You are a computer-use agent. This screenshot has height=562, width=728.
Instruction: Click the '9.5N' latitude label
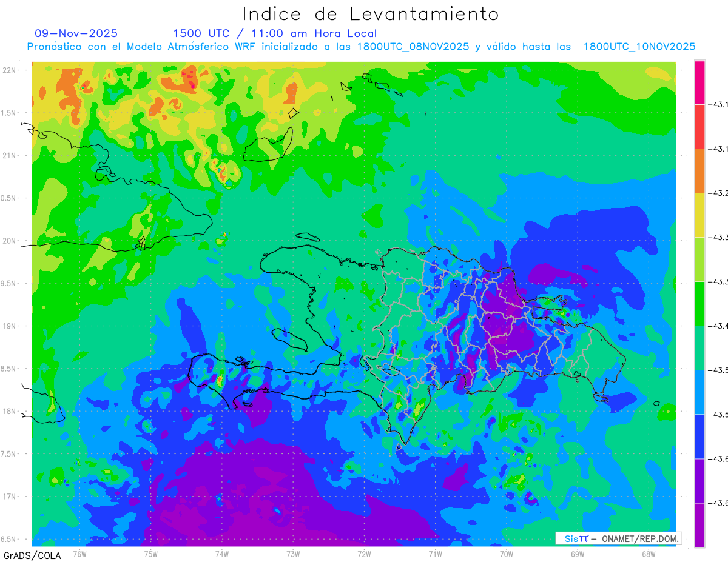pos(9,284)
